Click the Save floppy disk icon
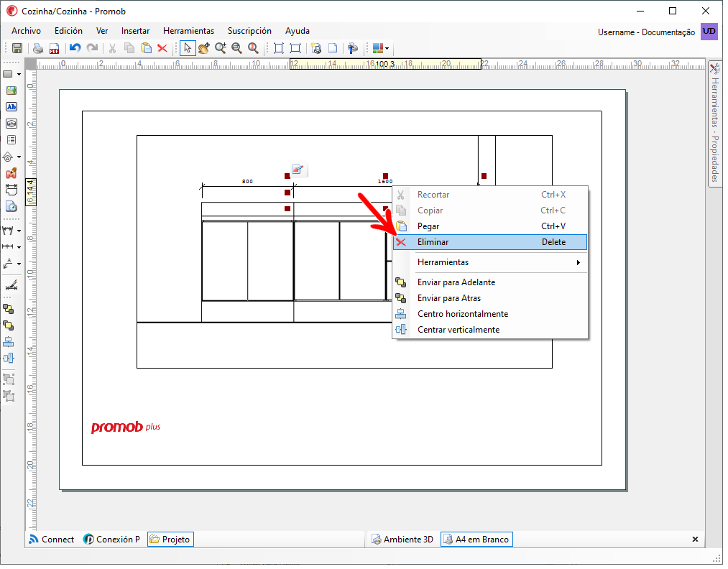This screenshot has height=569, width=728. pyautogui.click(x=17, y=48)
